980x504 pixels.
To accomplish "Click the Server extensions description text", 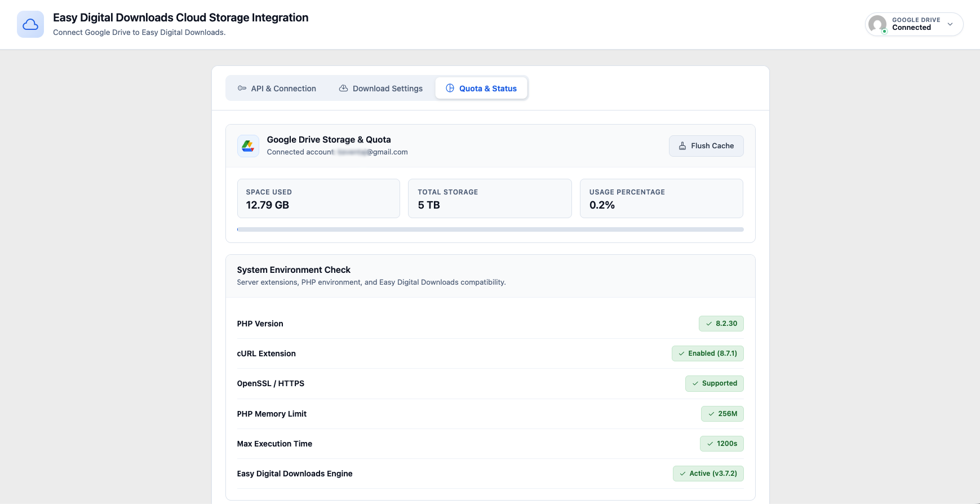I will pos(371,282).
